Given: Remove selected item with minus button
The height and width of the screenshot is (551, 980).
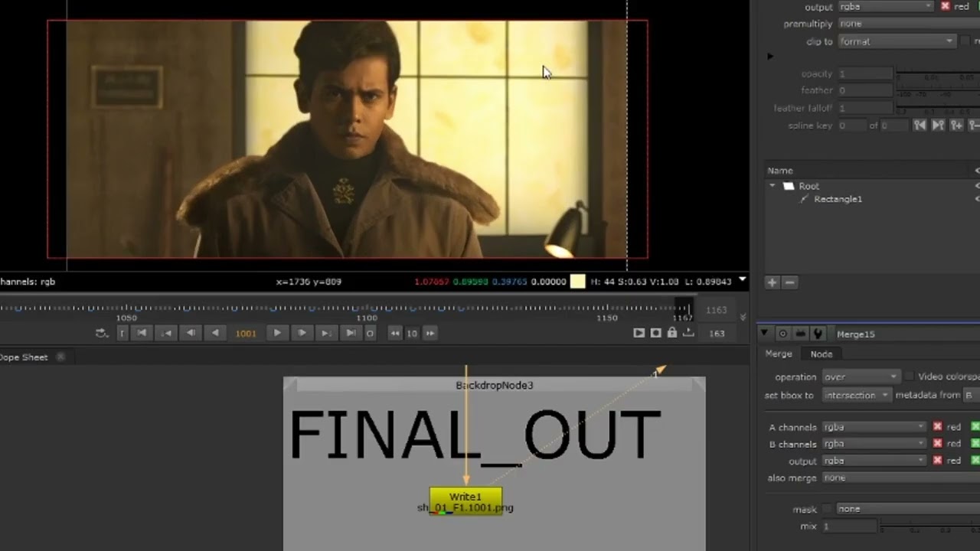Looking at the screenshot, I should coord(790,282).
